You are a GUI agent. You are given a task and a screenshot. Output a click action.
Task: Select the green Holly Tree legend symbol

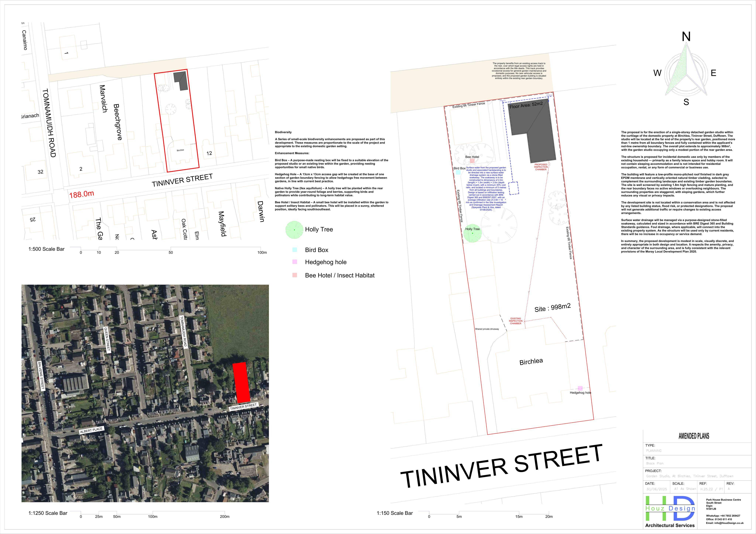click(294, 230)
